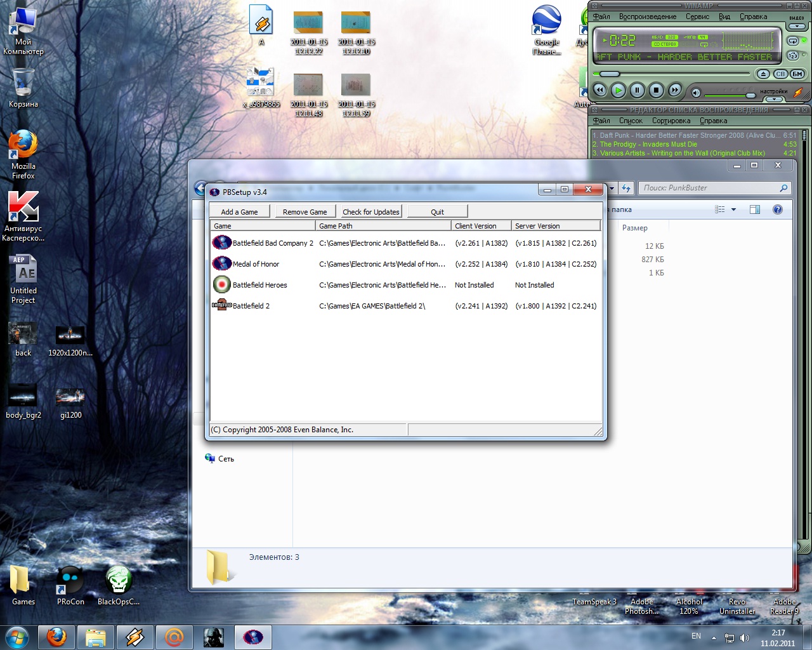Click the PBSetup taskbar button

point(252,637)
